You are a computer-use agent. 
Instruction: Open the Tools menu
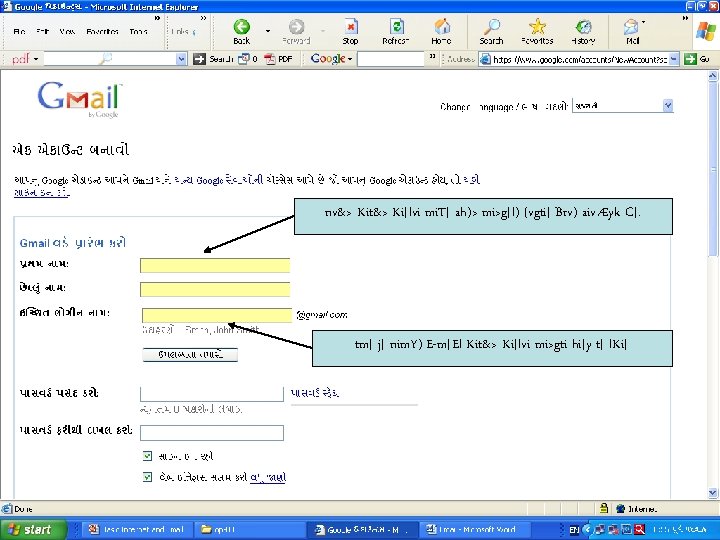point(138,31)
